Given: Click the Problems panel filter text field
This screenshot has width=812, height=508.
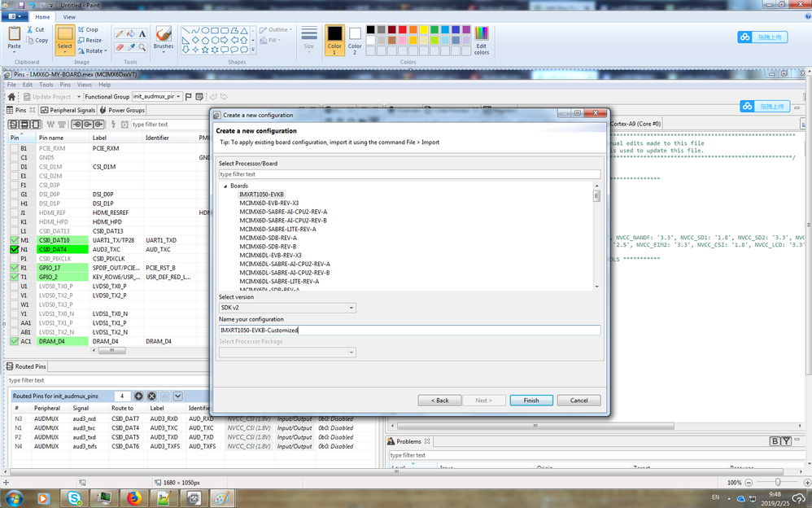Looking at the screenshot, I should [596, 455].
